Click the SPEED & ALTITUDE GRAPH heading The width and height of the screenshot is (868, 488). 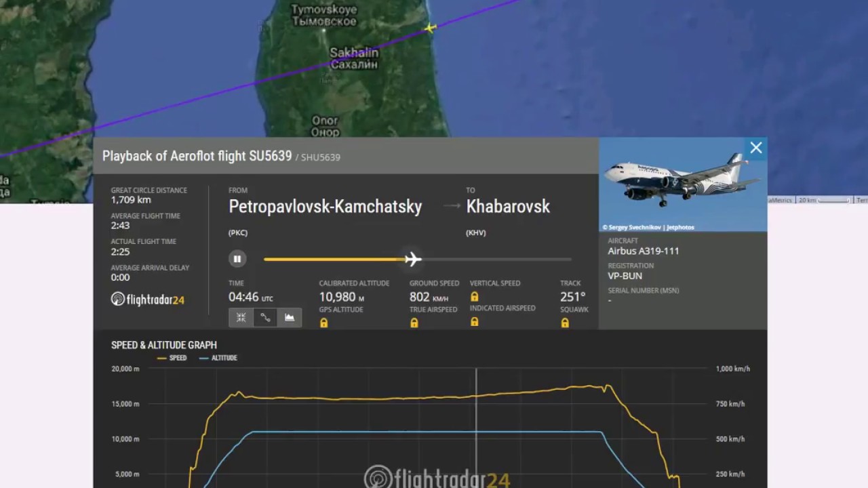pyautogui.click(x=164, y=345)
